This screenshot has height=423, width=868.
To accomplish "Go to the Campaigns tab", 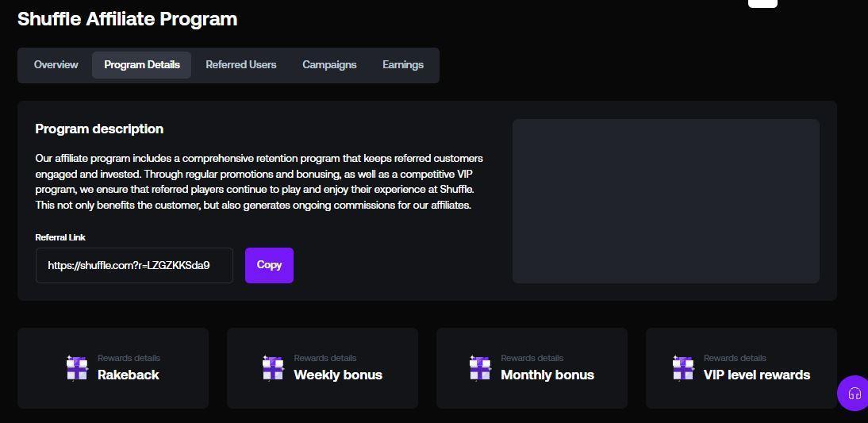I will (x=329, y=65).
